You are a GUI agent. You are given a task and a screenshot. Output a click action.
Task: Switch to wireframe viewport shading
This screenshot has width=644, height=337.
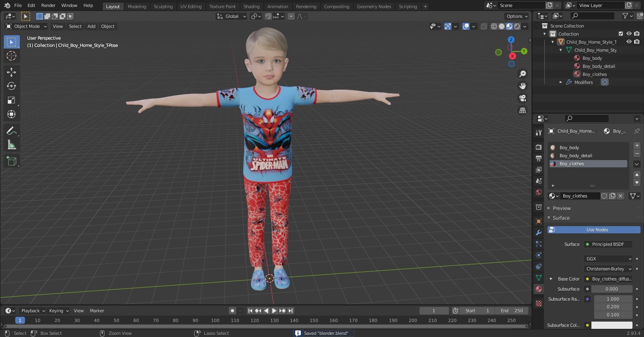(494, 27)
